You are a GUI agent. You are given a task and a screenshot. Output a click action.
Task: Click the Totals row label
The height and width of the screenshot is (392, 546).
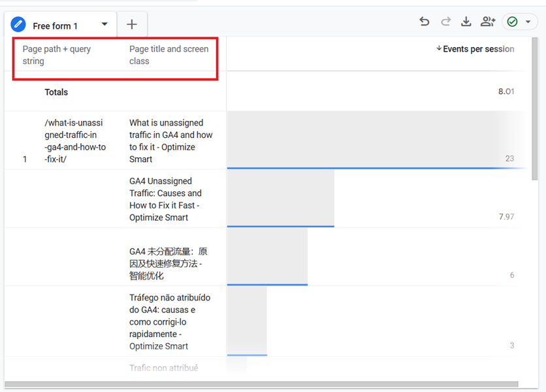pos(56,92)
